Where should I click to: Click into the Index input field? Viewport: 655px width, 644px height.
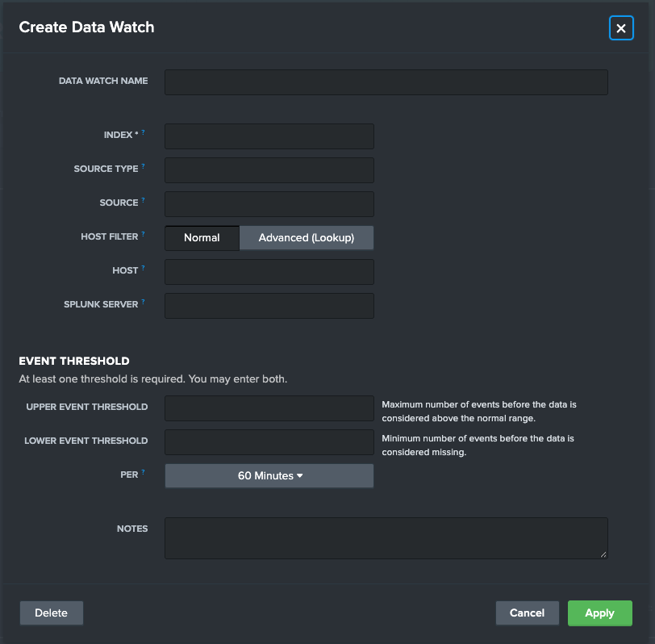click(269, 136)
